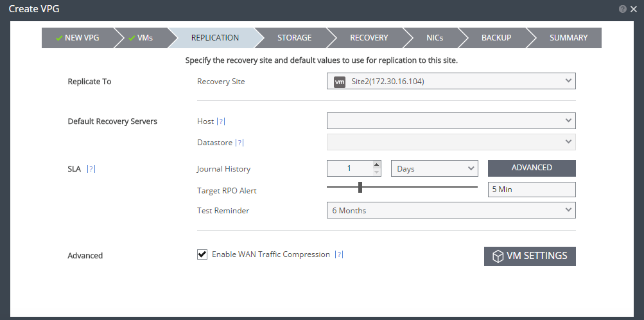This screenshot has width=644, height=320.
Task: Click help icon next to Host
Action: pos(221,121)
